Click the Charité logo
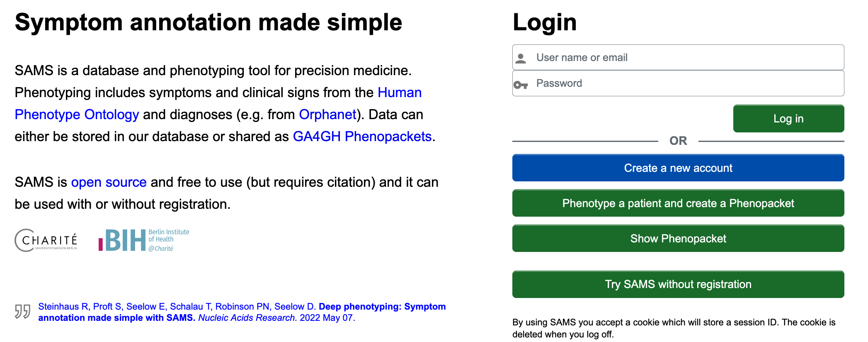The image size is (868, 342). click(x=46, y=240)
